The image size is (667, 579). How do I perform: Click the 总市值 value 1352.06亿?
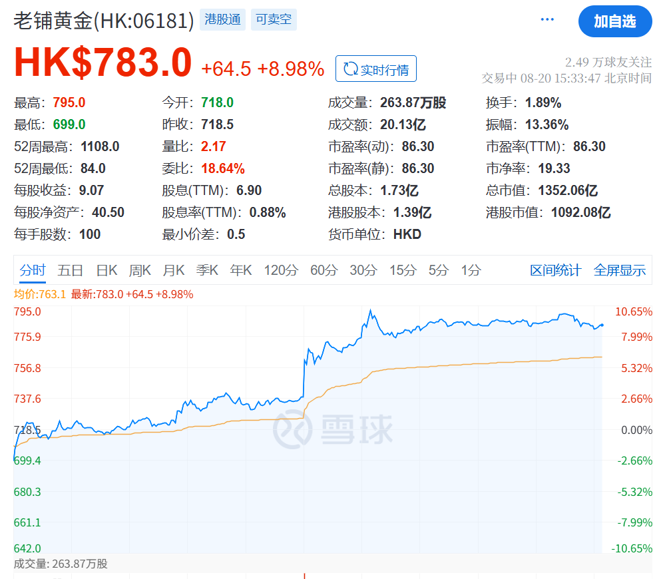click(568, 191)
